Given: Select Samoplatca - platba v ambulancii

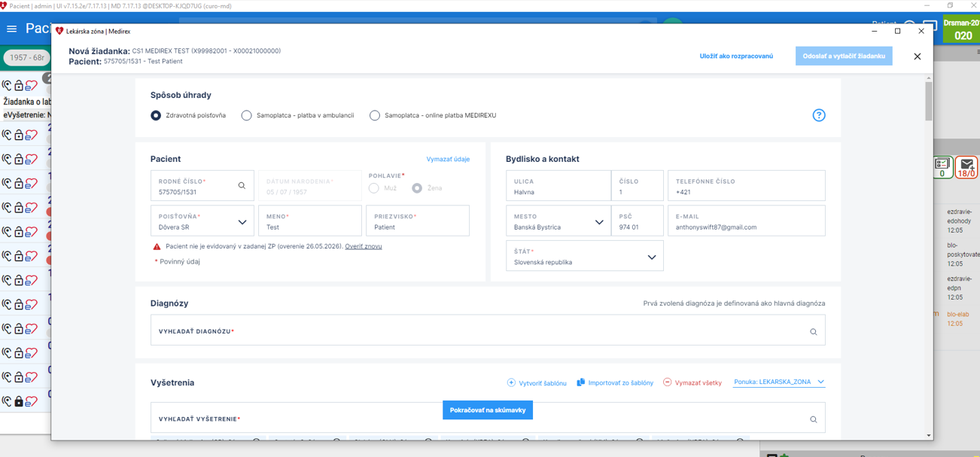Looking at the screenshot, I should coord(246,115).
